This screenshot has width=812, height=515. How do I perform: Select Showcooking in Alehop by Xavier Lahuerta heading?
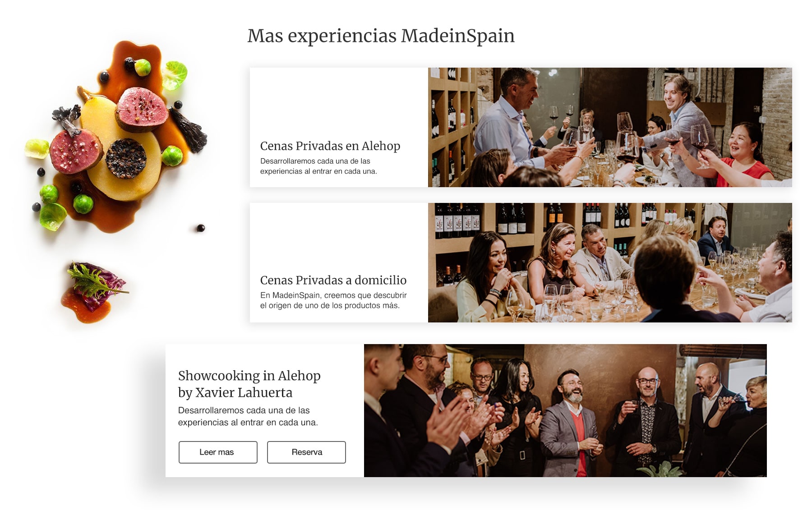pos(249,384)
